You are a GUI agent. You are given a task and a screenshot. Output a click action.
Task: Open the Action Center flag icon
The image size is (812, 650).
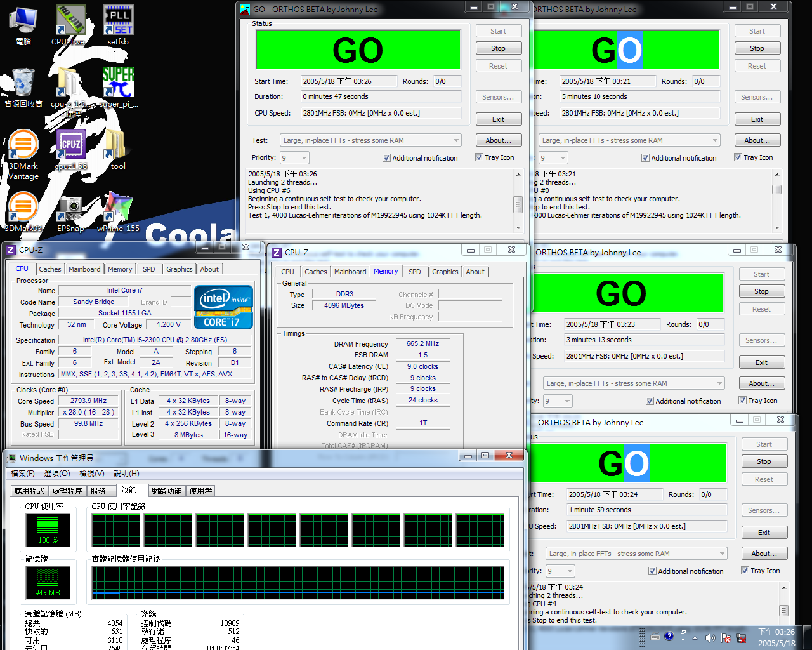point(725,638)
